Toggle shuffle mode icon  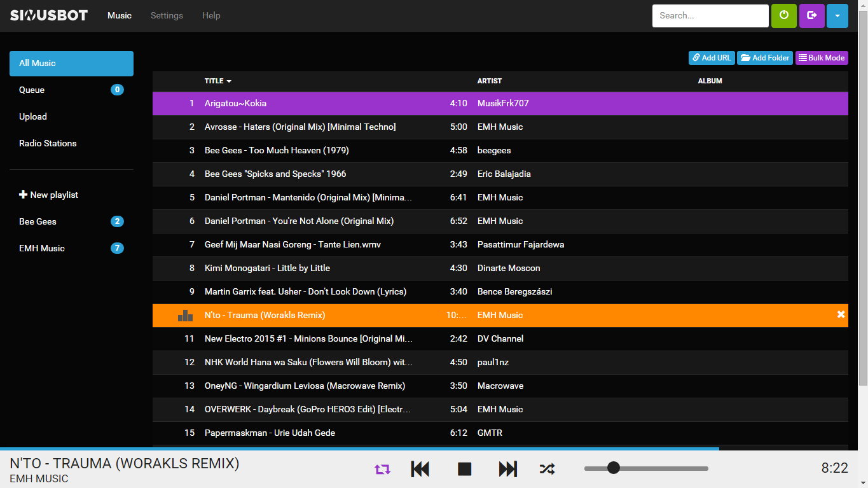coord(547,470)
